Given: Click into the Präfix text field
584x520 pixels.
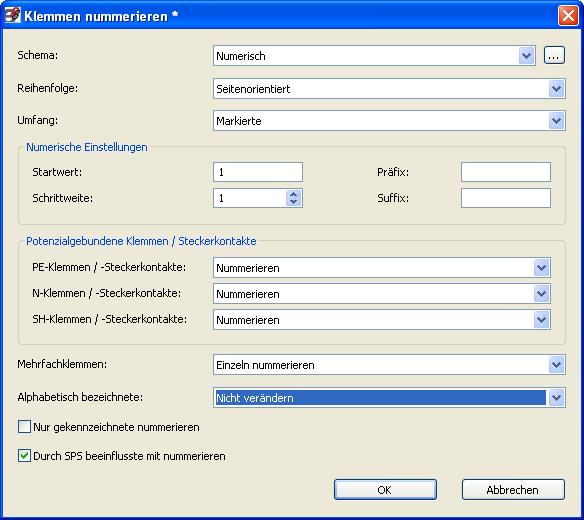Looking at the screenshot, I should 506,172.
